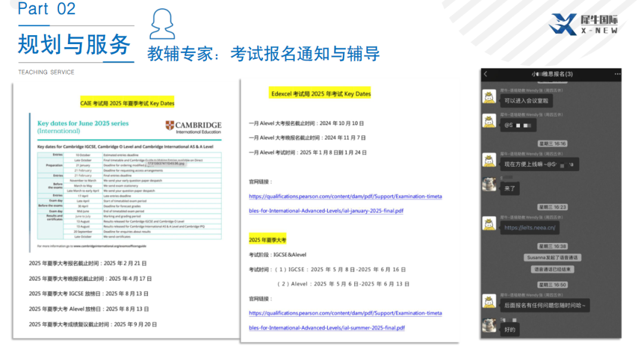The height and width of the screenshot is (349, 644).
Task: Open the link line ending in ial-summer-2025-final.pdf
Action: point(327,328)
